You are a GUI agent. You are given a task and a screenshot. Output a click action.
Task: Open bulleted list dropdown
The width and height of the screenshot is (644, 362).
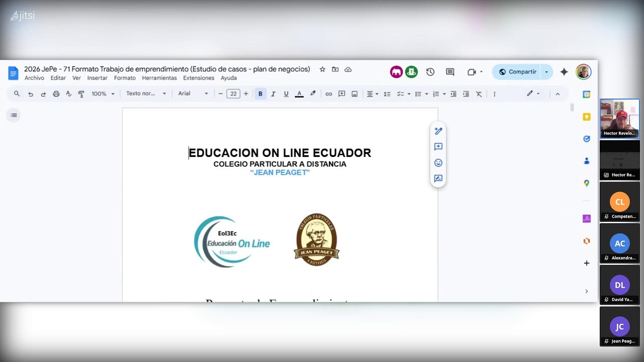(421, 94)
